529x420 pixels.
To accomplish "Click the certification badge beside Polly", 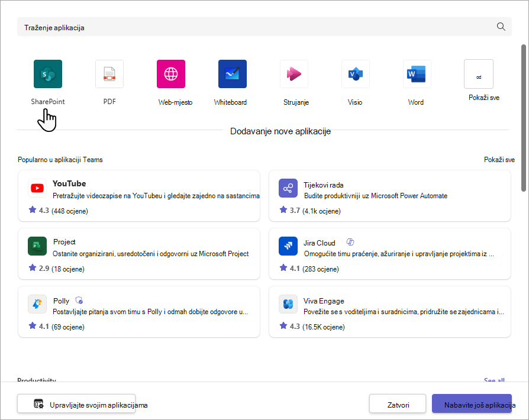I will point(79,300).
